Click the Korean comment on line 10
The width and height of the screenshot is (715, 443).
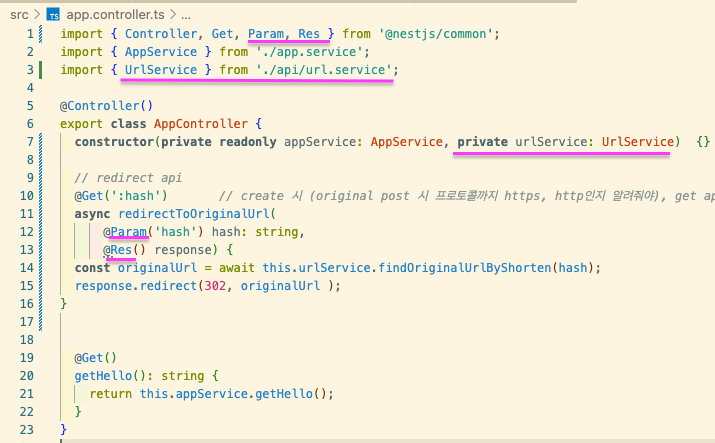466,196
